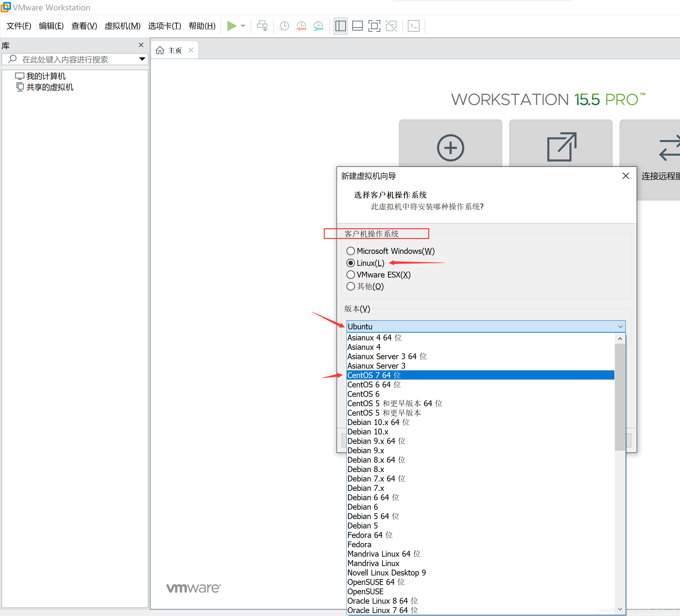The image size is (680, 616).
Task: Choose the 其他(O) radio button
Action: [x=351, y=286]
